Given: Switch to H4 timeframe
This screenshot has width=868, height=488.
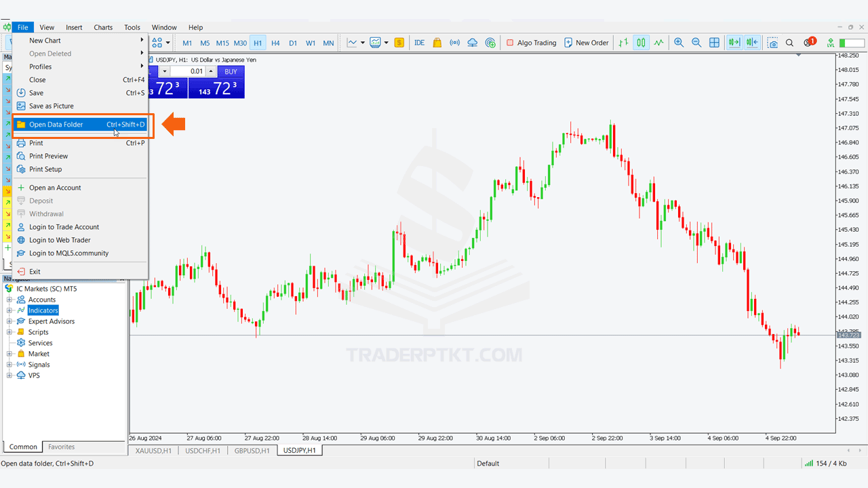Looking at the screenshot, I should (x=275, y=43).
